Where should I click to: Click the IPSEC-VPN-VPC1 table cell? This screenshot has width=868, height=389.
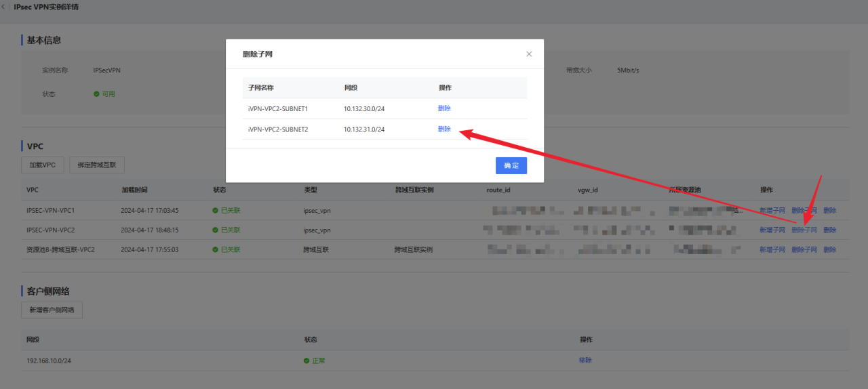coord(51,211)
